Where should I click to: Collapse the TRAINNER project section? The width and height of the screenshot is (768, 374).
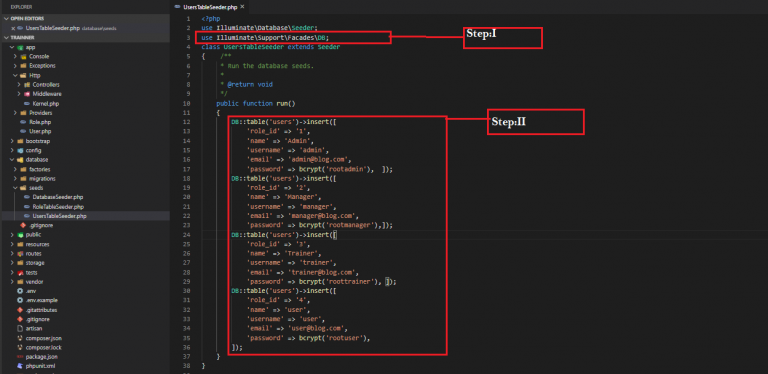point(6,38)
